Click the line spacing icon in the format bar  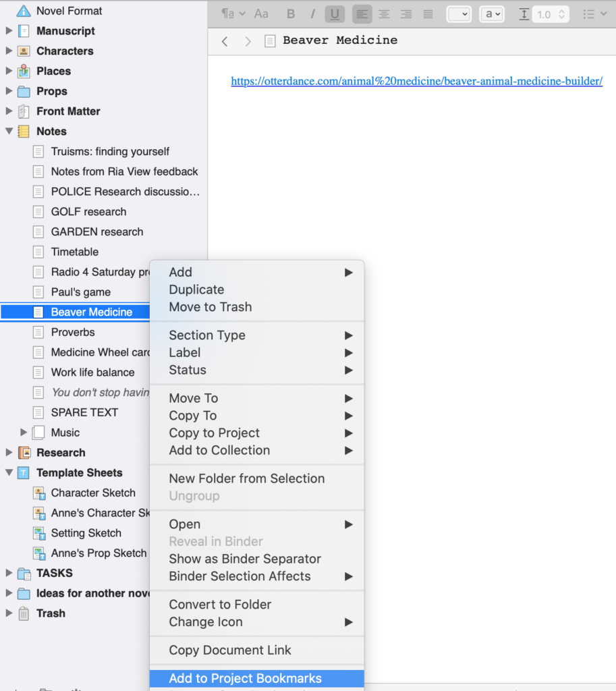[524, 13]
